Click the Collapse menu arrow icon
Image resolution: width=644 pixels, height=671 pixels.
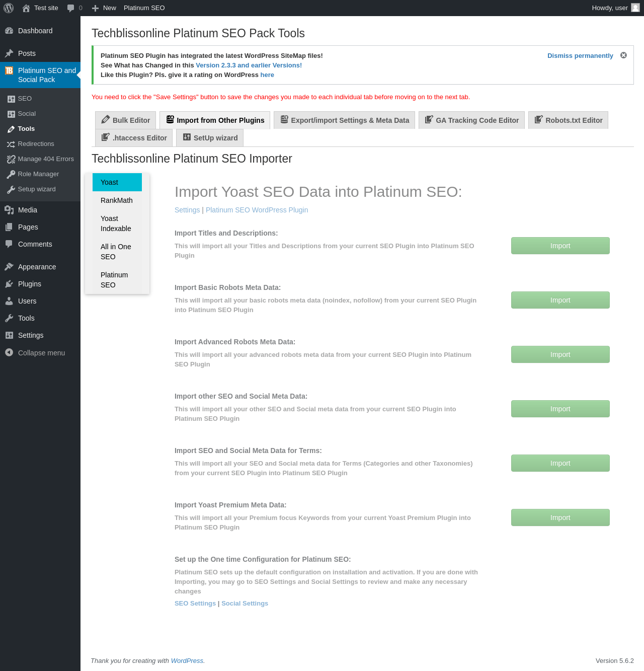(x=9, y=353)
